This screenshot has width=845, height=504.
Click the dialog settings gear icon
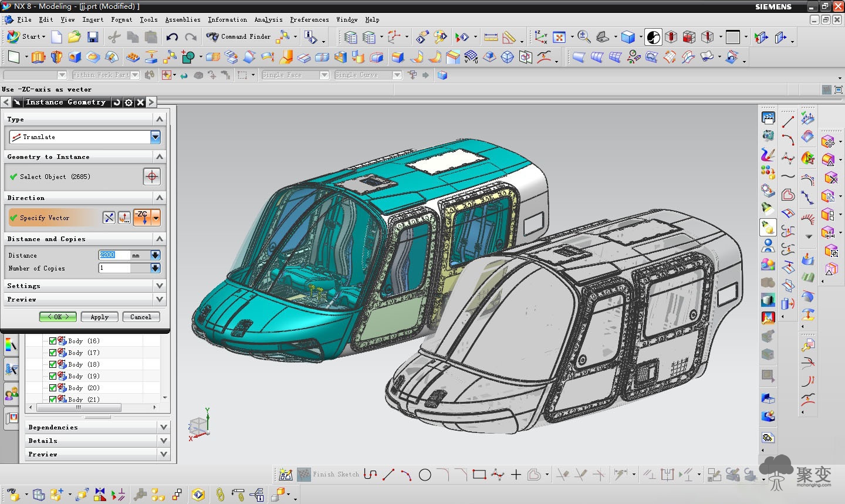coord(129,102)
